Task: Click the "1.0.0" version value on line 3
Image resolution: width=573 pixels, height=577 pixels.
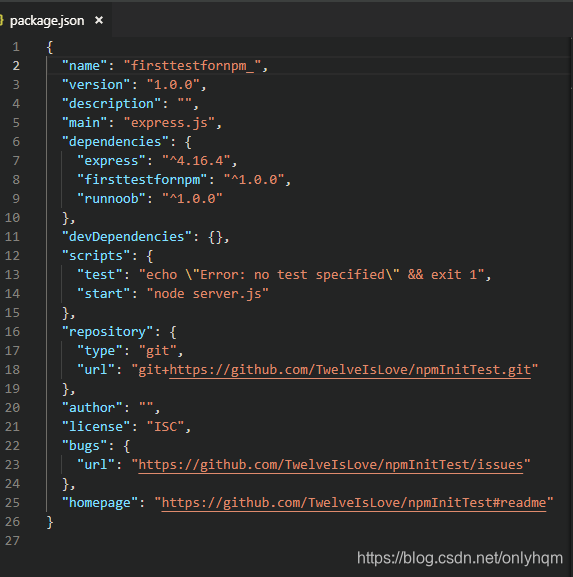Action: [173, 85]
